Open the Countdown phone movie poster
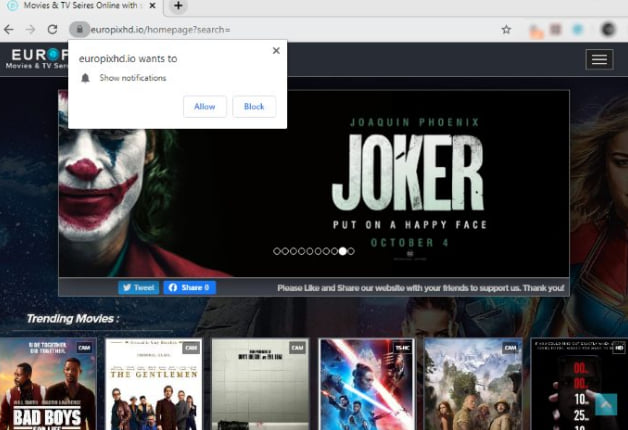The image size is (628, 430). pyautogui.click(x=579, y=384)
